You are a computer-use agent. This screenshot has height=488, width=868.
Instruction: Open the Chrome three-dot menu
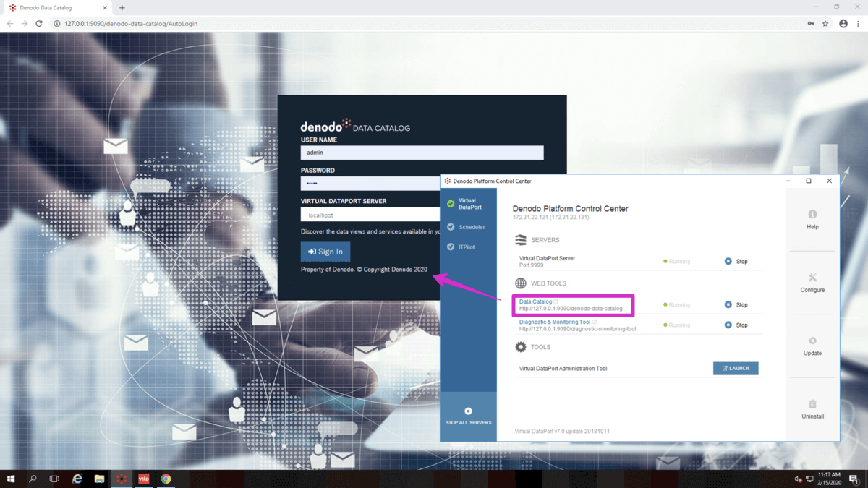tap(859, 24)
